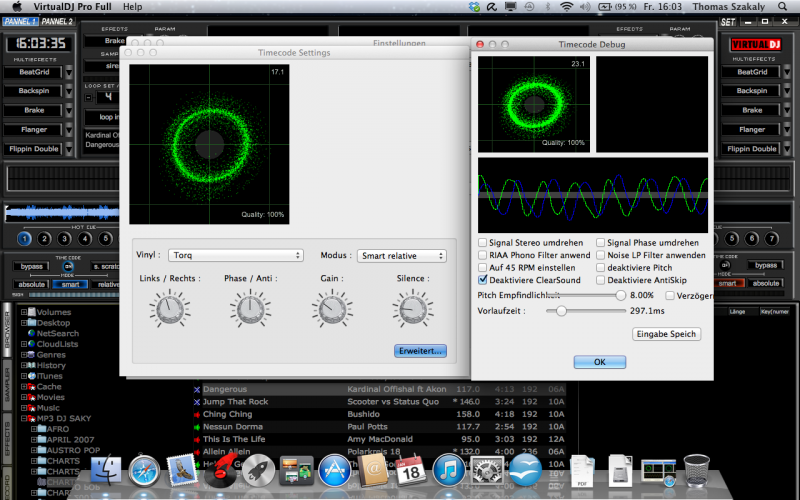The height and width of the screenshot is (500, 800).
Task: Open arrow next to left BeatGrid effect
Action: (x=69, y=72)
